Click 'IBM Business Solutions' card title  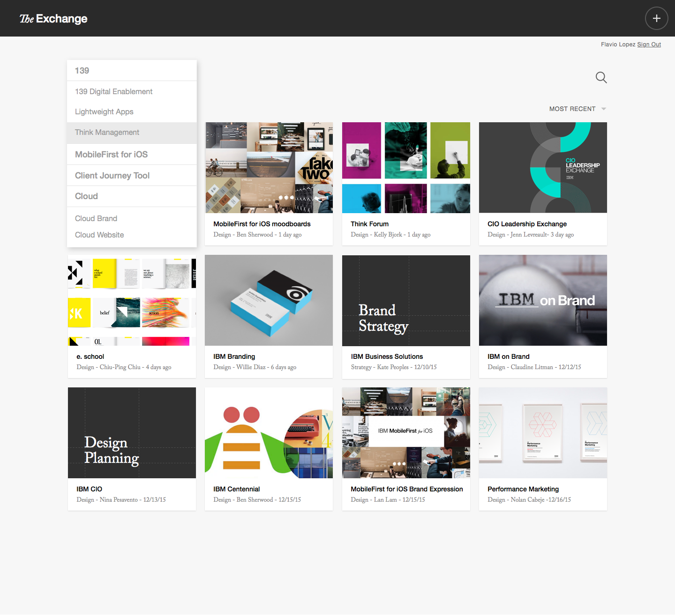(x=387, y=356)
